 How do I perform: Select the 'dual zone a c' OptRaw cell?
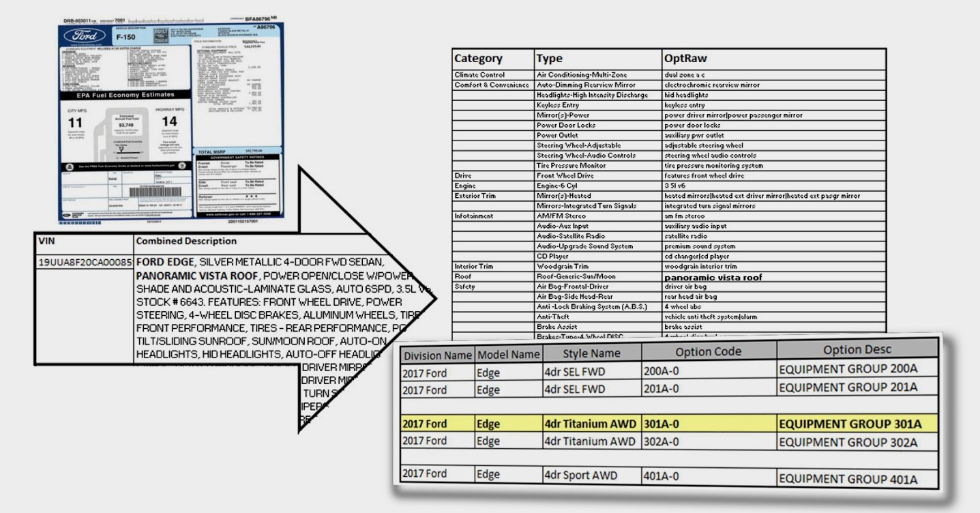pos(773,74)
